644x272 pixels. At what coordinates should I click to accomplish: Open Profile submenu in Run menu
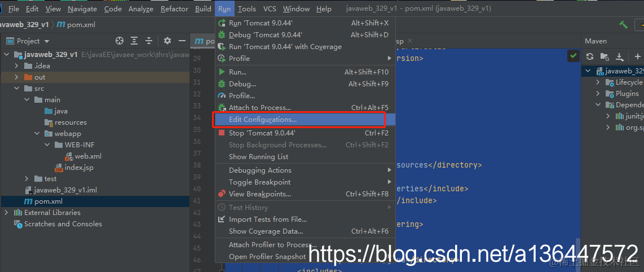click(305, 58)
